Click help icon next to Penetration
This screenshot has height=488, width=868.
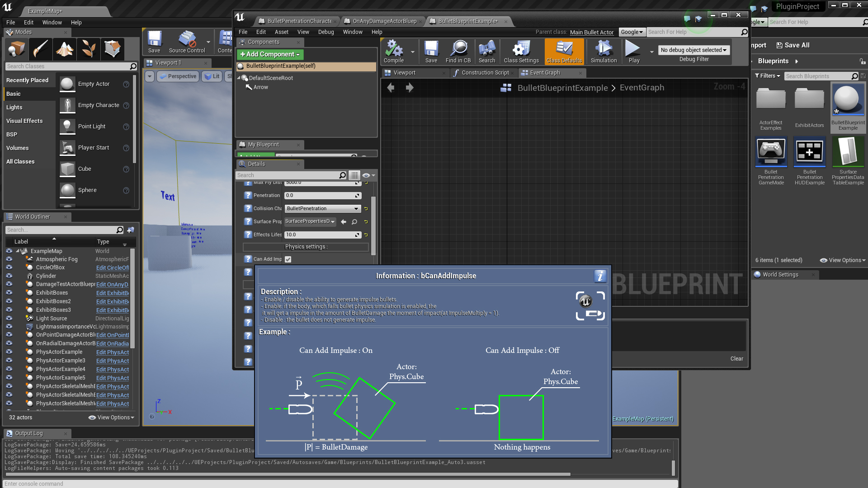(x=248, y=196)
